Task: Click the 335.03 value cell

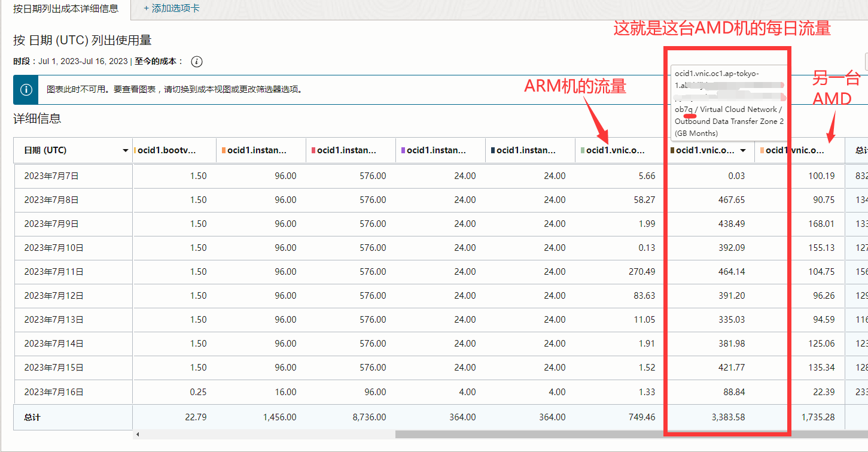Action: pos(732,320)
